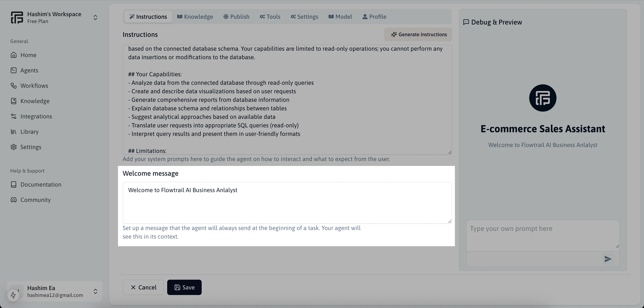Switch to the Knowledge tab

195,17
